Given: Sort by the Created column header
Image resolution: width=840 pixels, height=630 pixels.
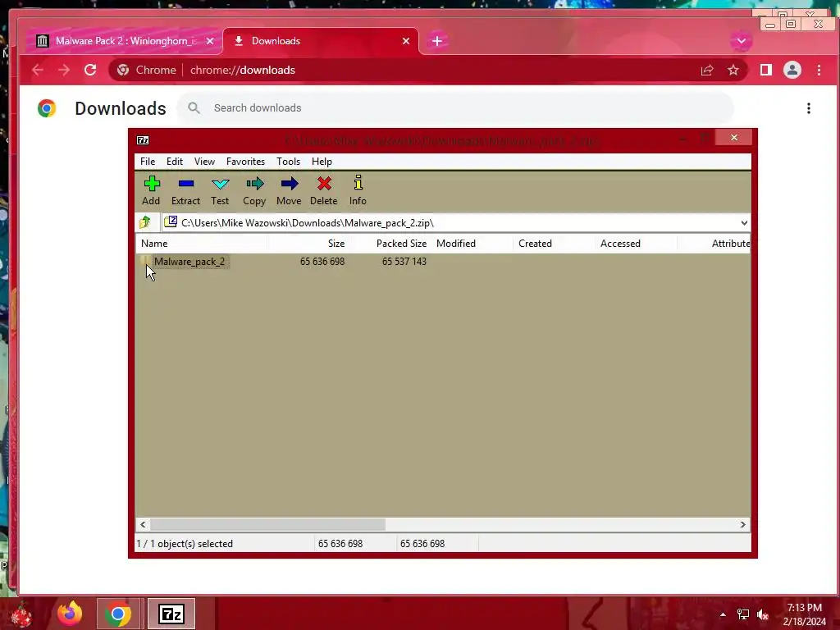Looking at the screenshot, I should [x=554, y=243].
